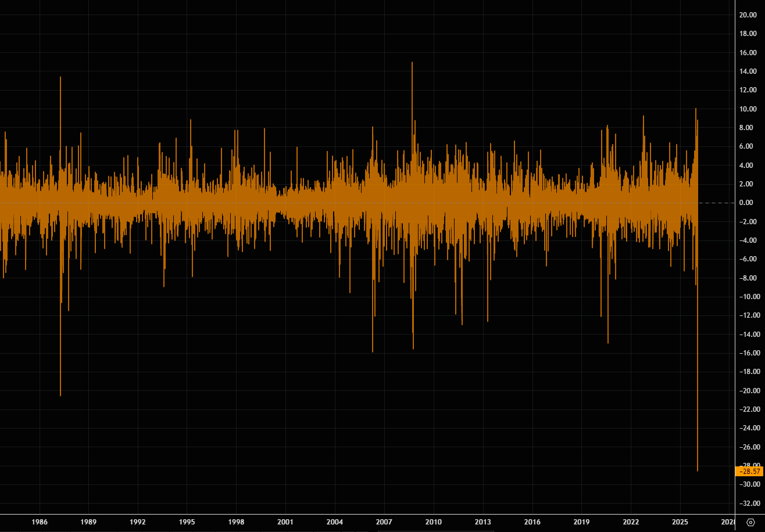The width and height of the screenshot is (765, 532).
Task: Select 2001 on the time axis
Action: (x=285, y=522)
